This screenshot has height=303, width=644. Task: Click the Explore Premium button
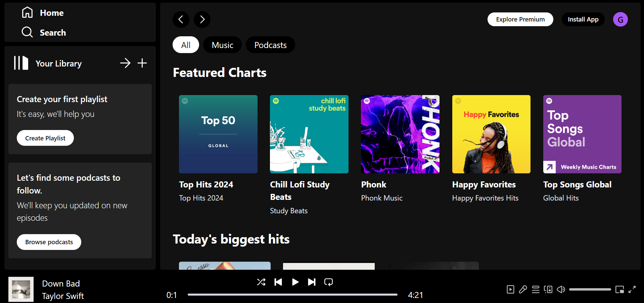[520, 19]
